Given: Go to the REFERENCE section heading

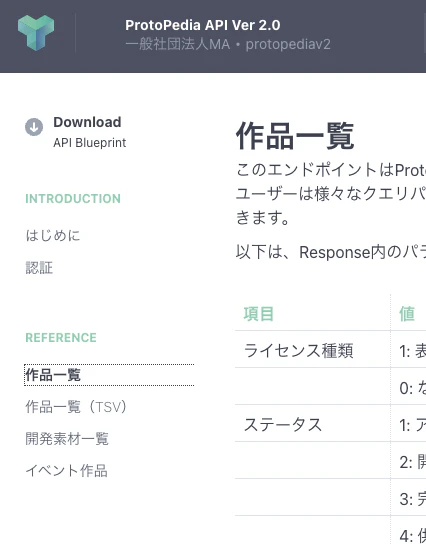Looking at the screenshot, I should [61, 338].
